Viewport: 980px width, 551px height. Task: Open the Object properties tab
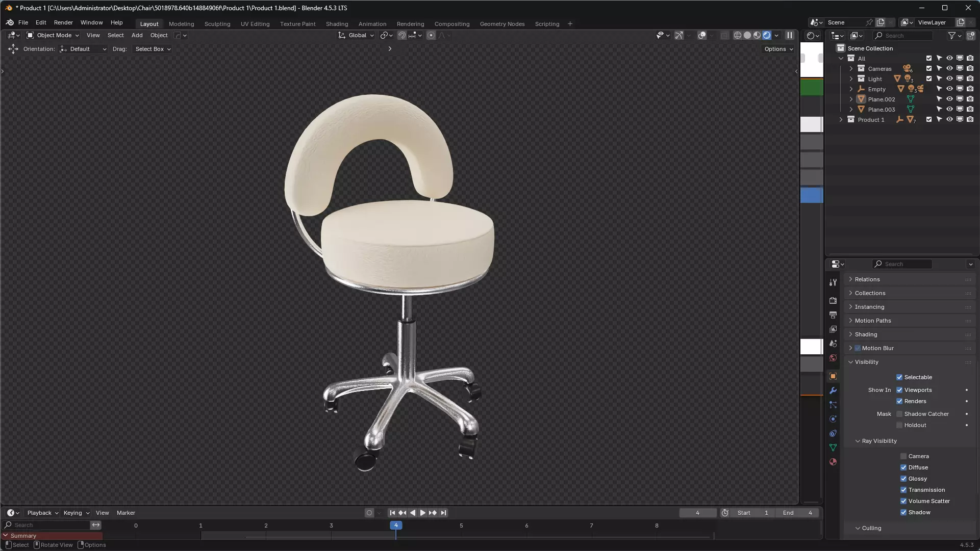[833, 376]
